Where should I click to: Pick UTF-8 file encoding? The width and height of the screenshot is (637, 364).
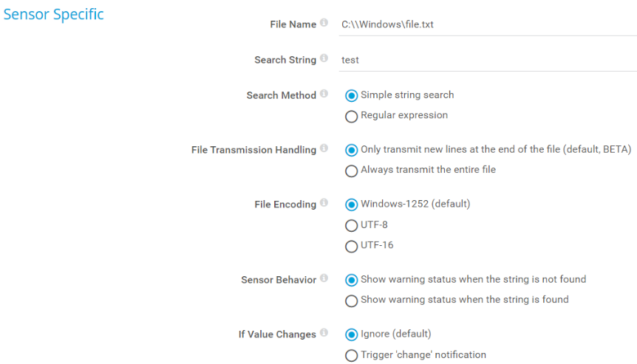coord(352,225)
